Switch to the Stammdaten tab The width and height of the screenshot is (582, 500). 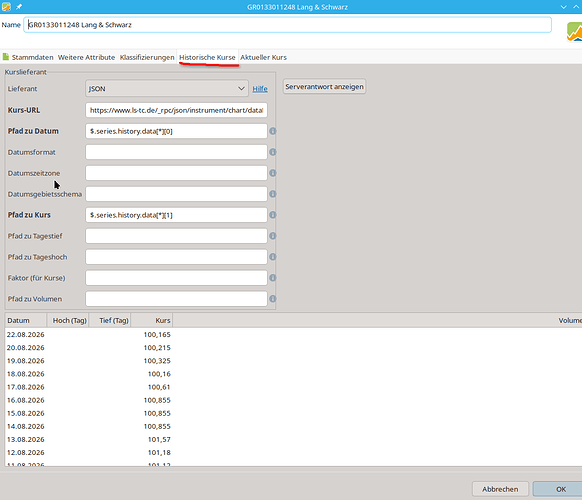coord(28,57)
